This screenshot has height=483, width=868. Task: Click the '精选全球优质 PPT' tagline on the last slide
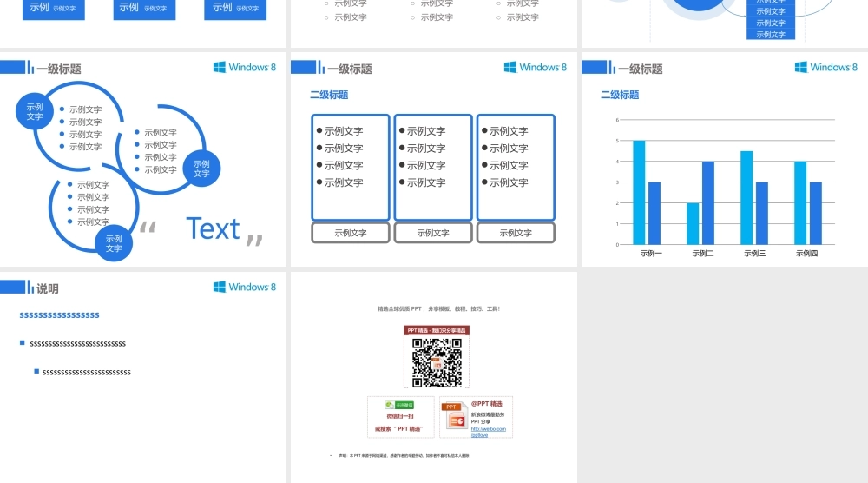[438, 309]
